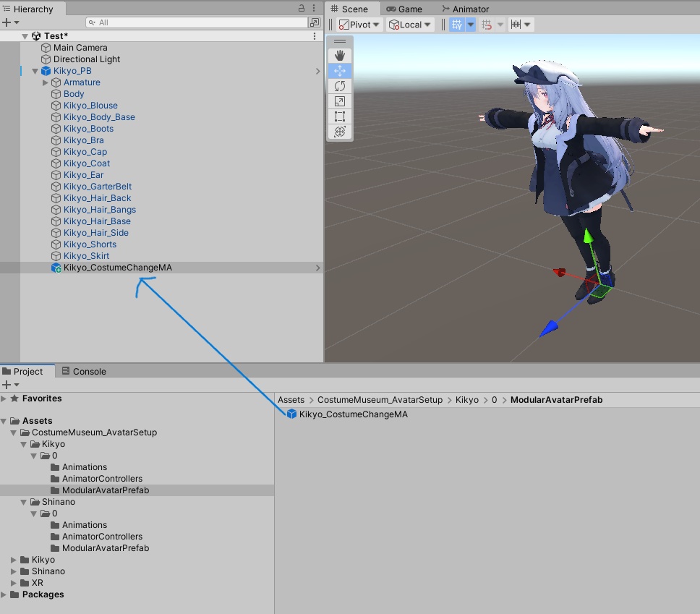
Task: Click the Scene tool overlay drag handle
Action: pyautogui.click(x=340, y=41)
